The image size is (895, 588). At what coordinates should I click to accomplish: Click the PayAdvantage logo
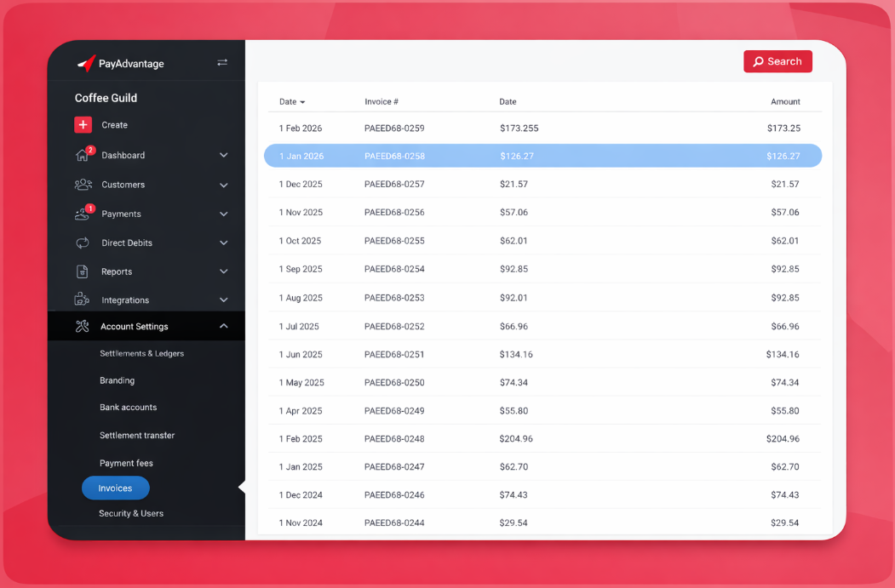(120, 64)
